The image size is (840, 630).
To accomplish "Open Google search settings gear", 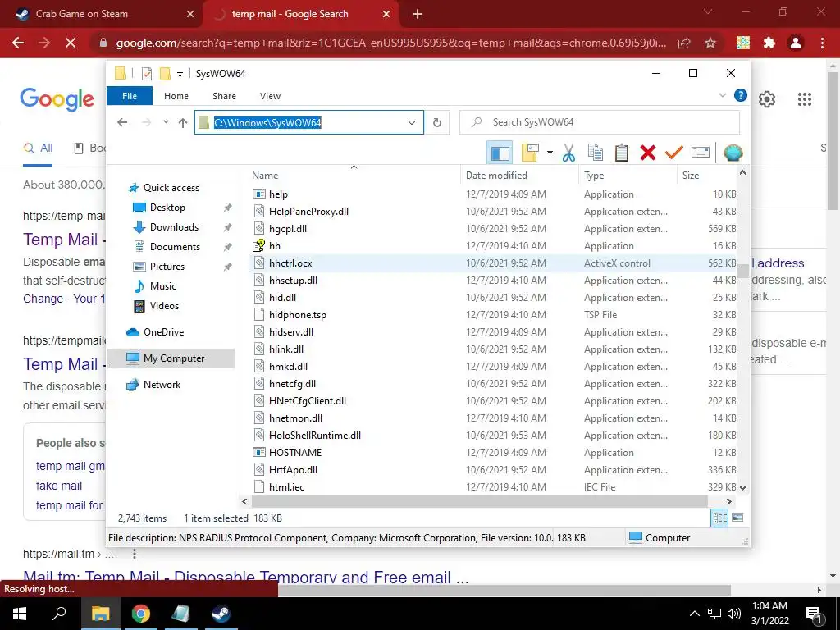I will tap(767, 99).
